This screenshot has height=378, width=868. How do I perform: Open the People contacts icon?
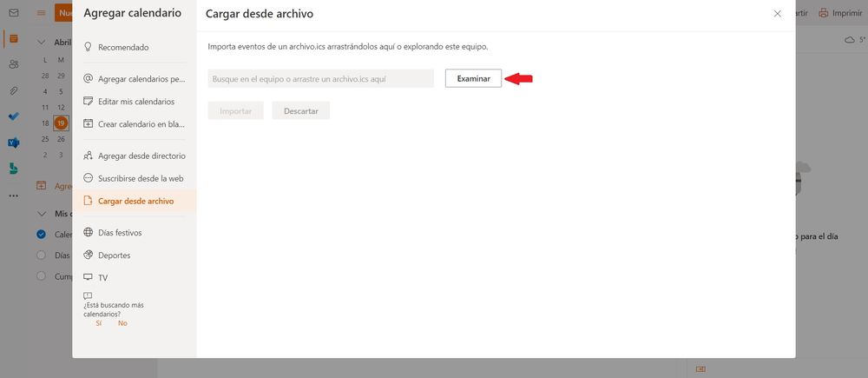pos(13,65)
